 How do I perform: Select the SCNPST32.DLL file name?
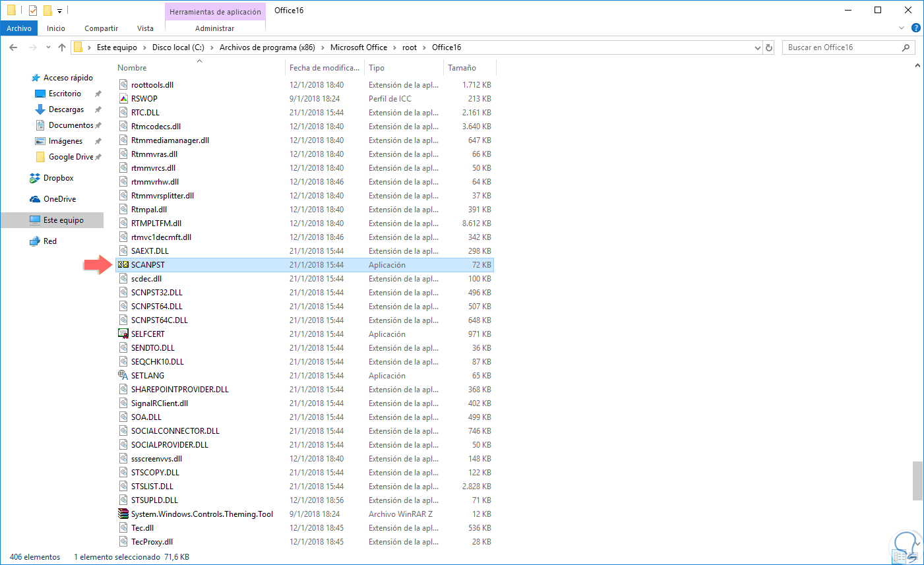pos(157,293)
